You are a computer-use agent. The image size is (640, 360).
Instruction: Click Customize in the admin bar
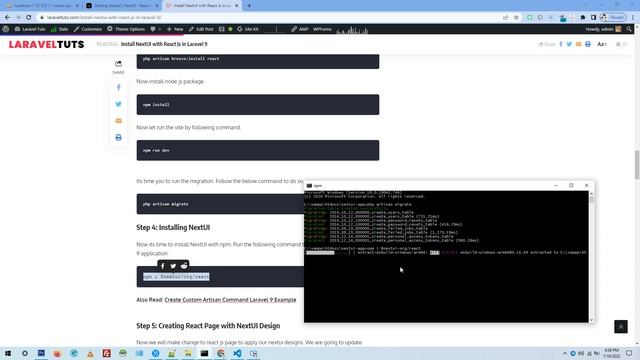point(88,29)
